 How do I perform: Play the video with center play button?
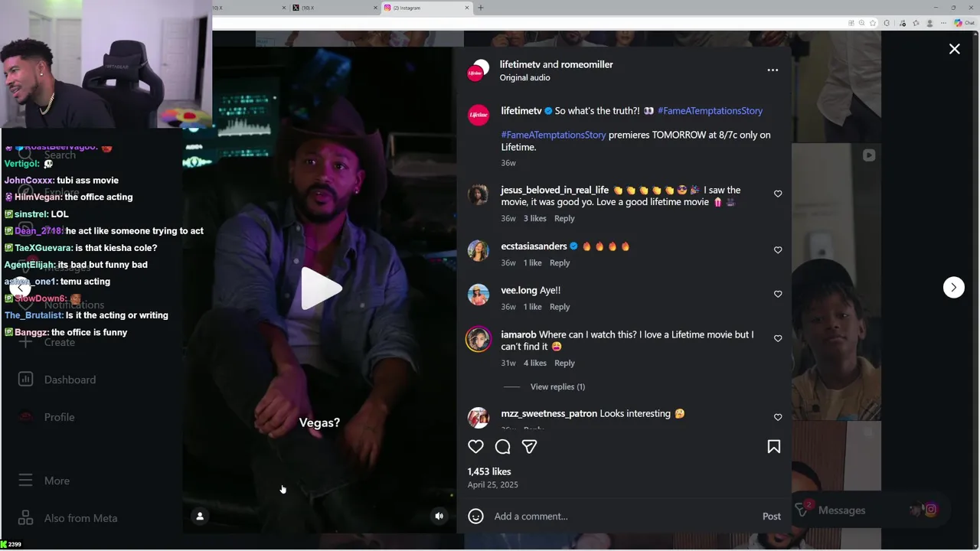(321, 289)
